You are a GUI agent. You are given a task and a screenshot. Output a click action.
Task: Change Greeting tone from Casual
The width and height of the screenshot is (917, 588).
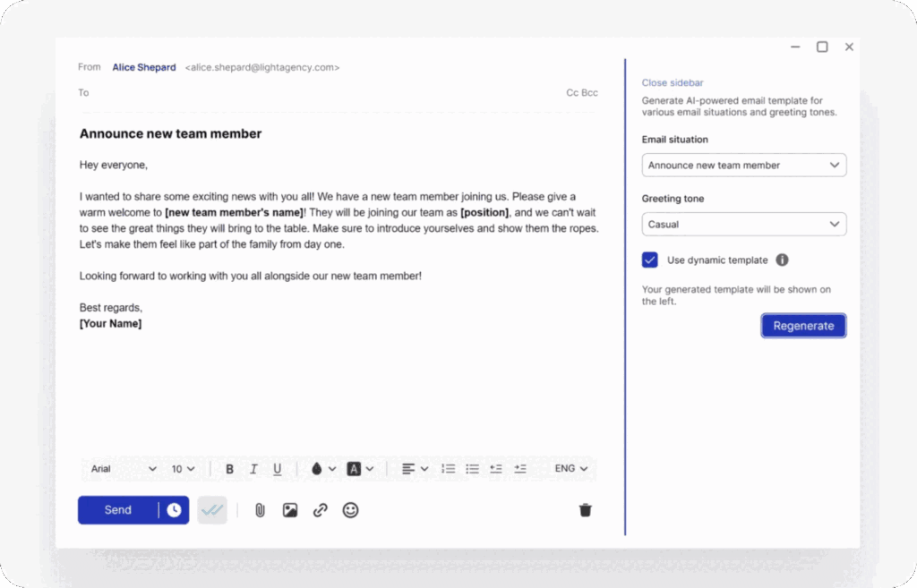[x=743, y=224]
